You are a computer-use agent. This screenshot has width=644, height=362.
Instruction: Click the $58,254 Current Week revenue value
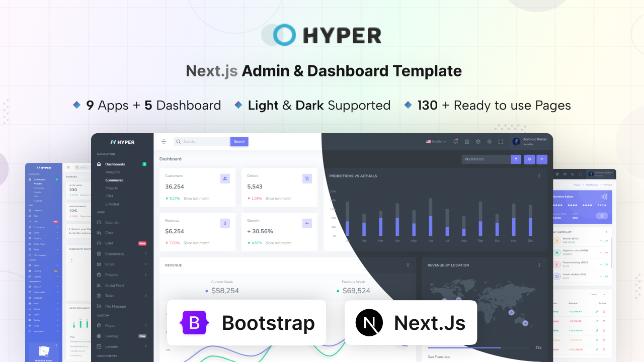click(225, 291)
